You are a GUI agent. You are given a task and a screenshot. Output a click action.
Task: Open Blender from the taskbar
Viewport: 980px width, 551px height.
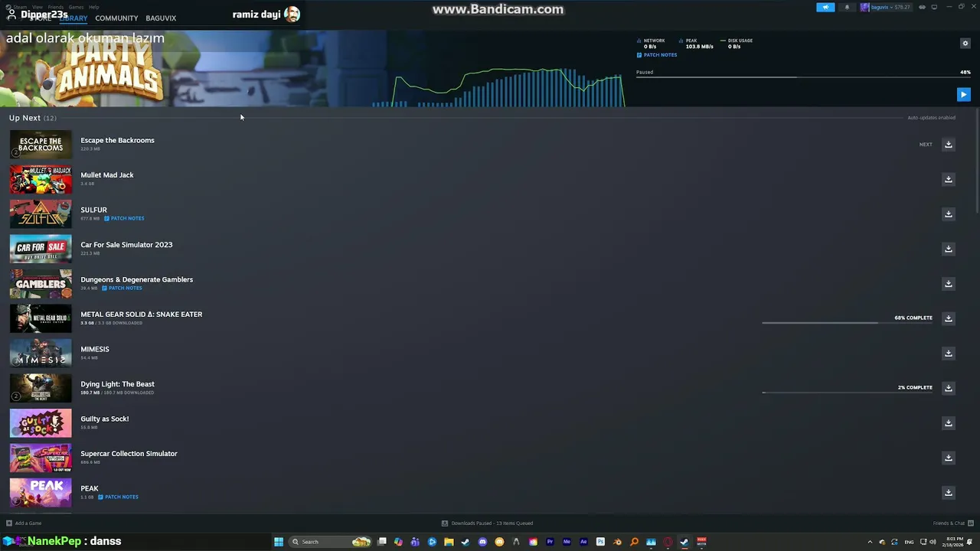[x=617, y=542]
